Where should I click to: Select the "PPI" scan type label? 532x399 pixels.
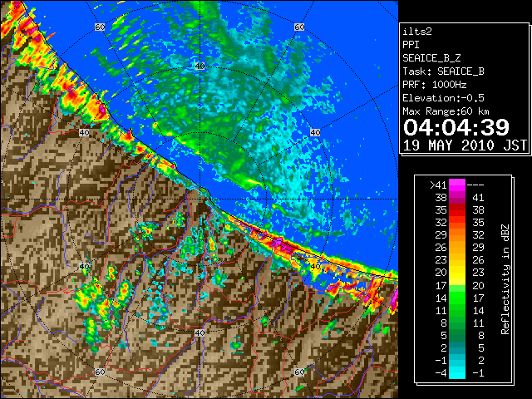tap(411, 45)
